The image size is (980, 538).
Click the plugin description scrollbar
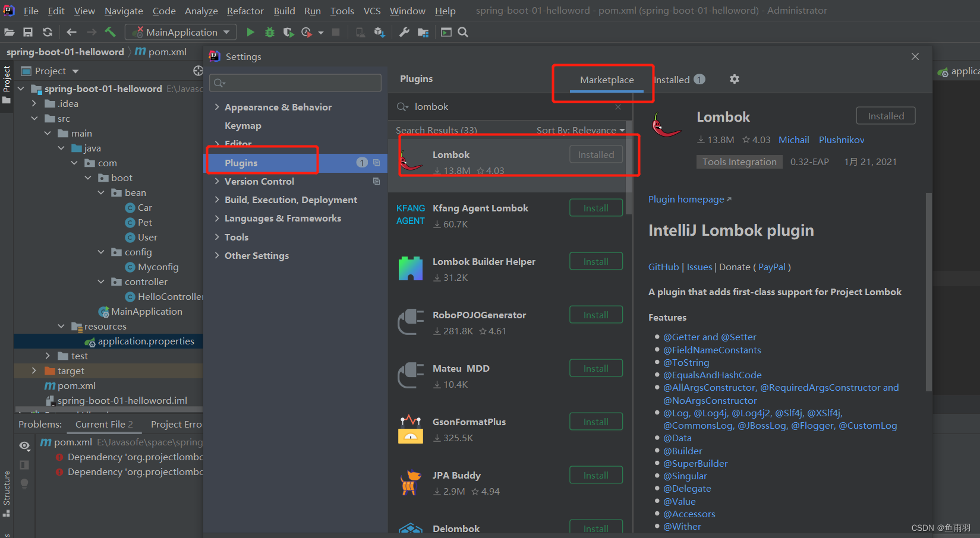pyautogui.click(x=928, y=291)
